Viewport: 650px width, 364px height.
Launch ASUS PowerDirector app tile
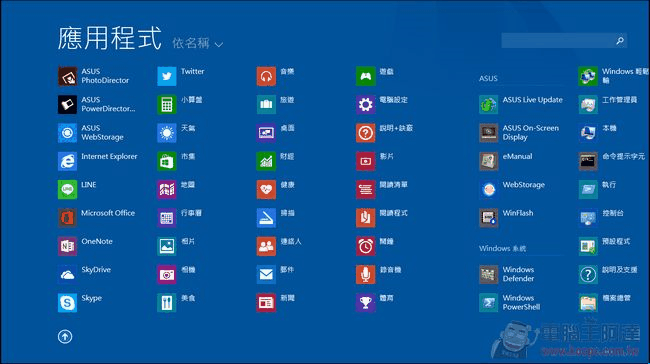97,104
